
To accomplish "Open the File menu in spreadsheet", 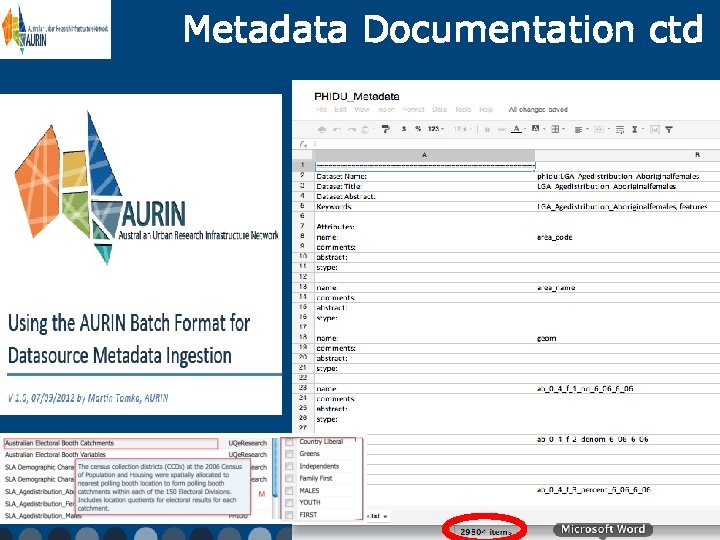I will 321,109.
